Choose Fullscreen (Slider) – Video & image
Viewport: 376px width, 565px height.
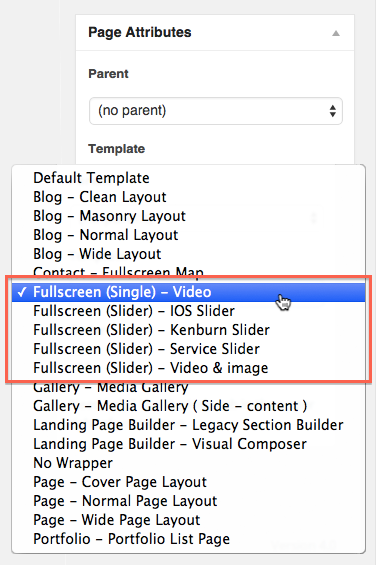[x=189, y=368]
